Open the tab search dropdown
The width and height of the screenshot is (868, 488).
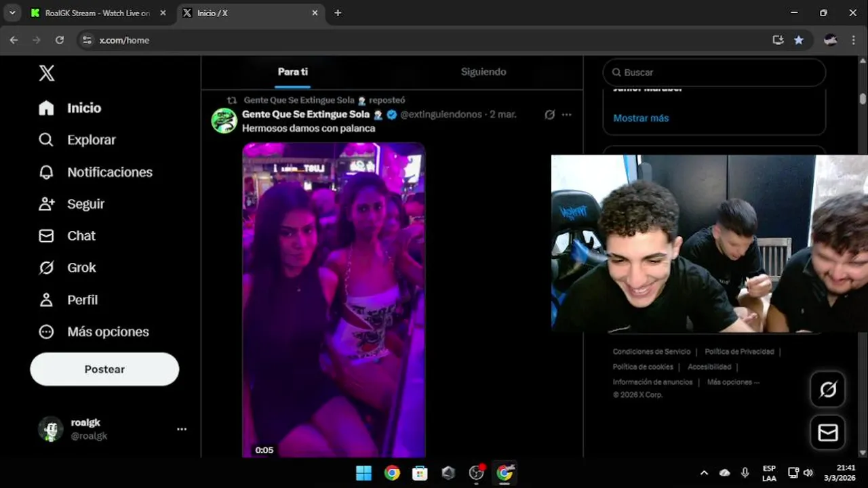click(12, 13)
